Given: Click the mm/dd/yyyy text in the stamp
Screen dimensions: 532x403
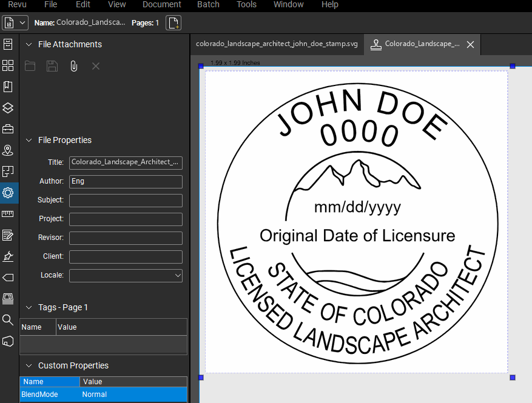Looking at the screenshot, I should click(358, 207).
